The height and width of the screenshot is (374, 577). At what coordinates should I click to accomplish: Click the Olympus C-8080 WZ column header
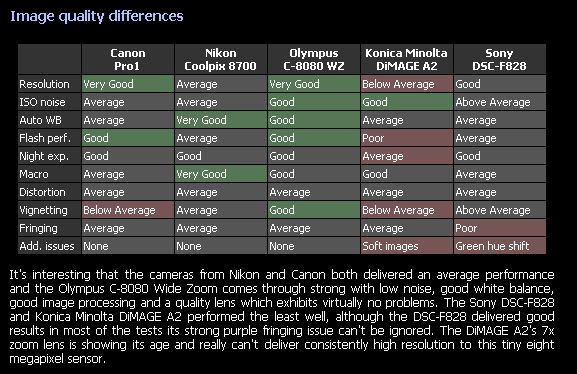click(314, 59)
